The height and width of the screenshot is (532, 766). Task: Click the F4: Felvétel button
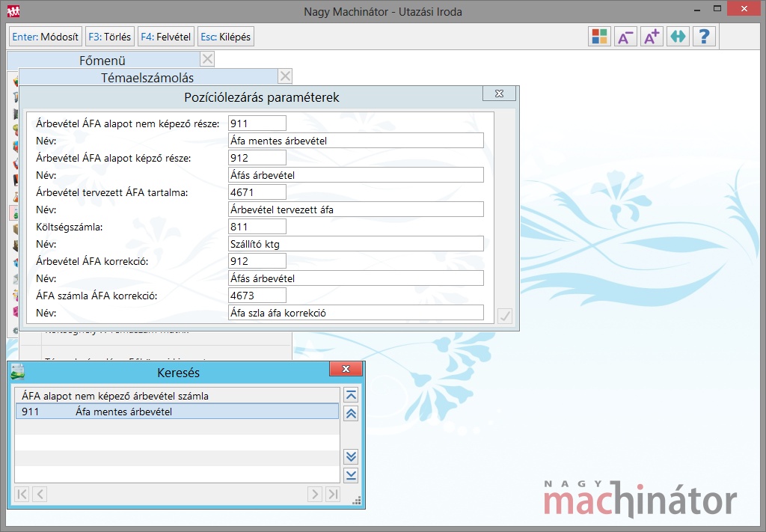click(166, 37)
